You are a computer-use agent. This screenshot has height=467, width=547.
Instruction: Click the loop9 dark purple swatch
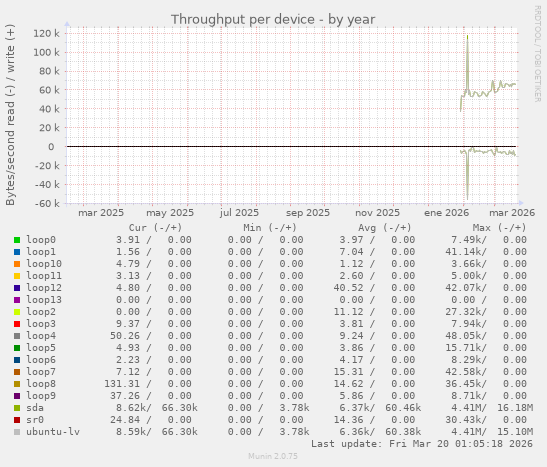(17, 396)
